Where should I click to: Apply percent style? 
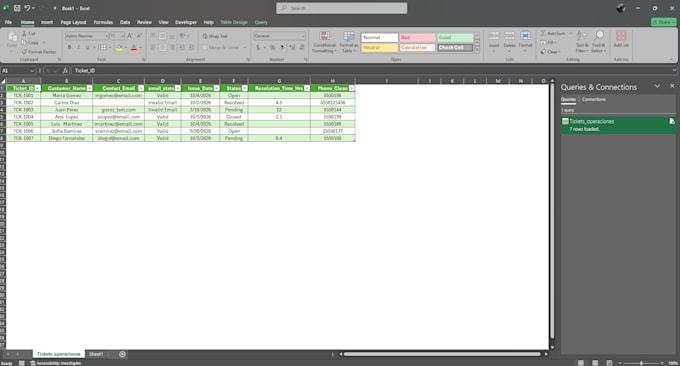pos(272,47)
